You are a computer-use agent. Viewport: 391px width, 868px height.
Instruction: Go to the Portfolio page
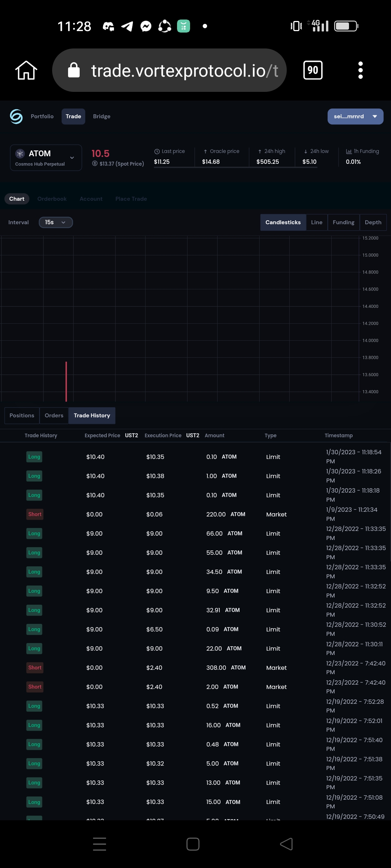pos(42,116)
